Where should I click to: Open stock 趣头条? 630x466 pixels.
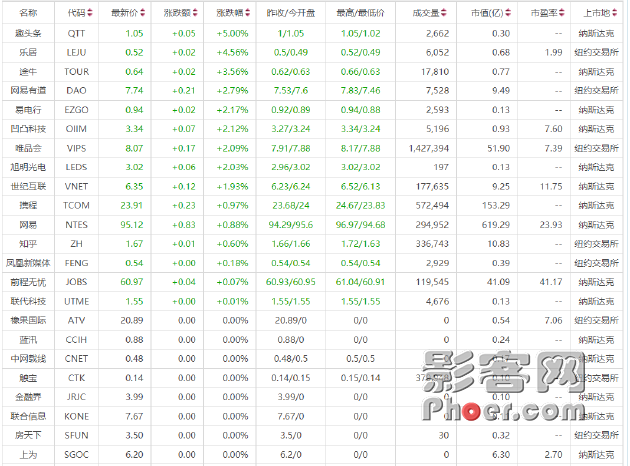pos(28,33)
